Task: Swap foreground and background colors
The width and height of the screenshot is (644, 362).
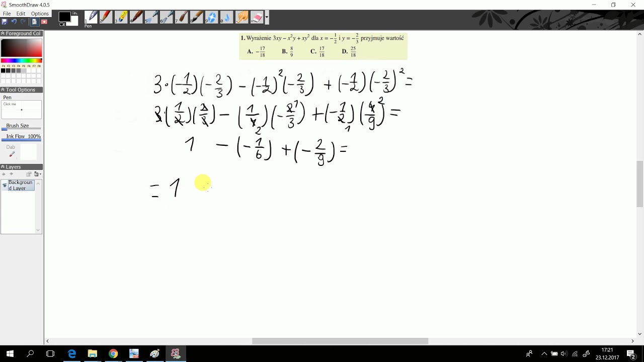Action: (74, 14)
